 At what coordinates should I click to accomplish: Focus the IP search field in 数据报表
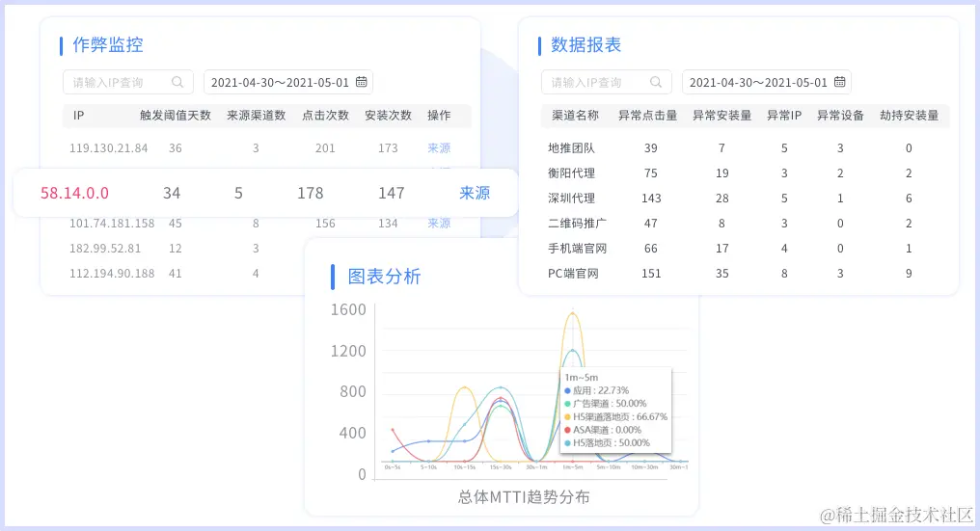click(607, 82)
